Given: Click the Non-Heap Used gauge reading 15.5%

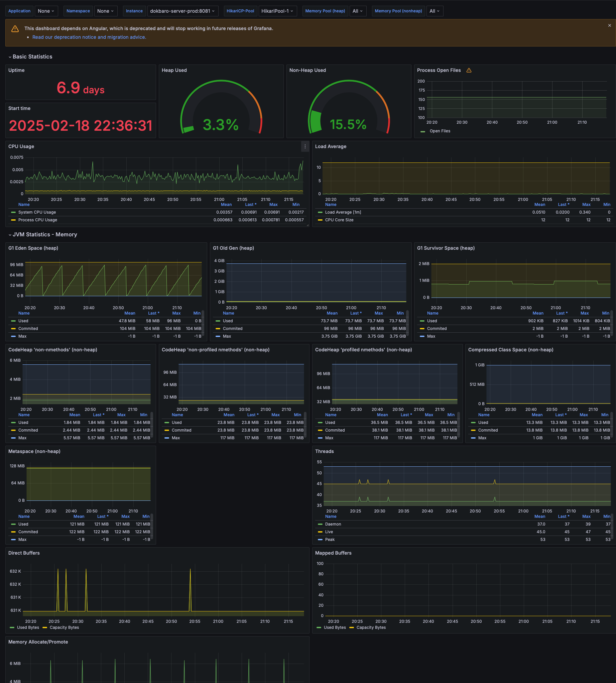Looking at the screenshot, I should tap(348, 125).
